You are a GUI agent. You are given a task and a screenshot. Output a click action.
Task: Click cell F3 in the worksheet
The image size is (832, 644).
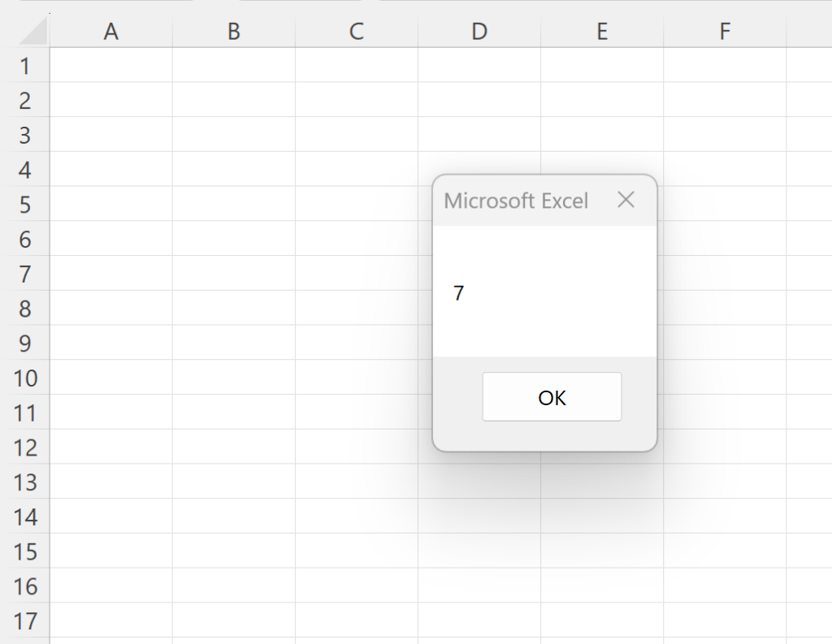click(724, 135)
